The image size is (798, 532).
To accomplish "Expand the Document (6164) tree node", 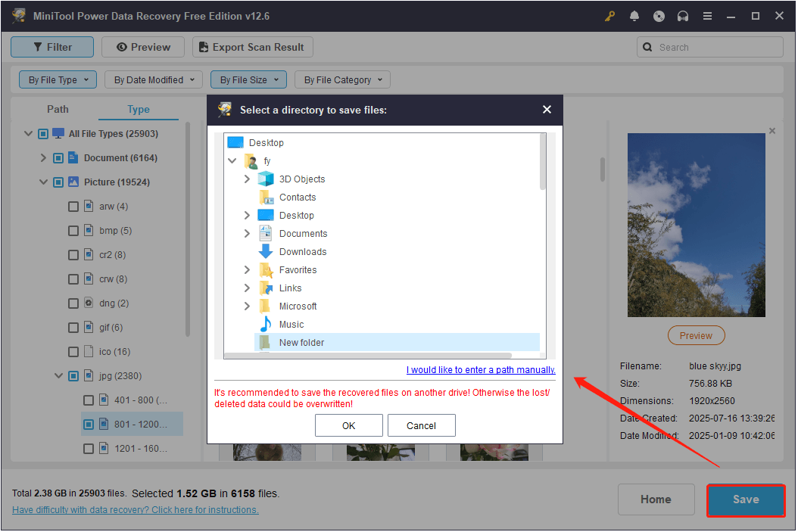I will pyautogui.click(x=43, y=157).
